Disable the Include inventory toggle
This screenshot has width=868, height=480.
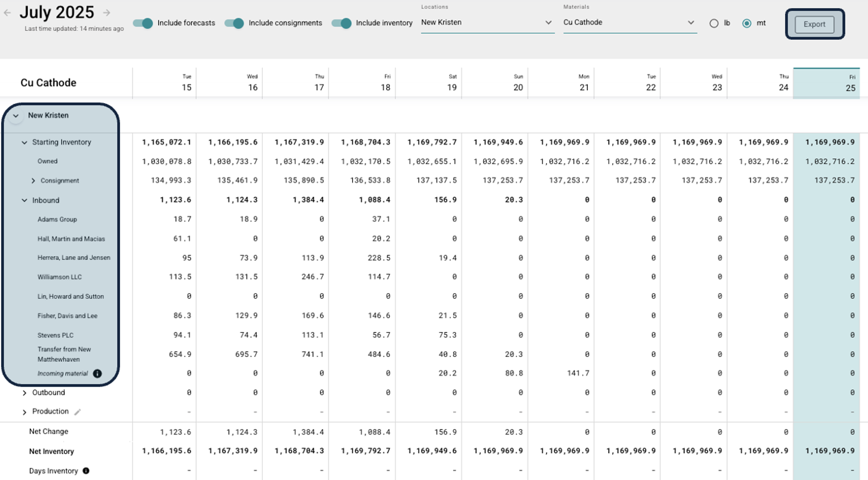pos(342,23)
